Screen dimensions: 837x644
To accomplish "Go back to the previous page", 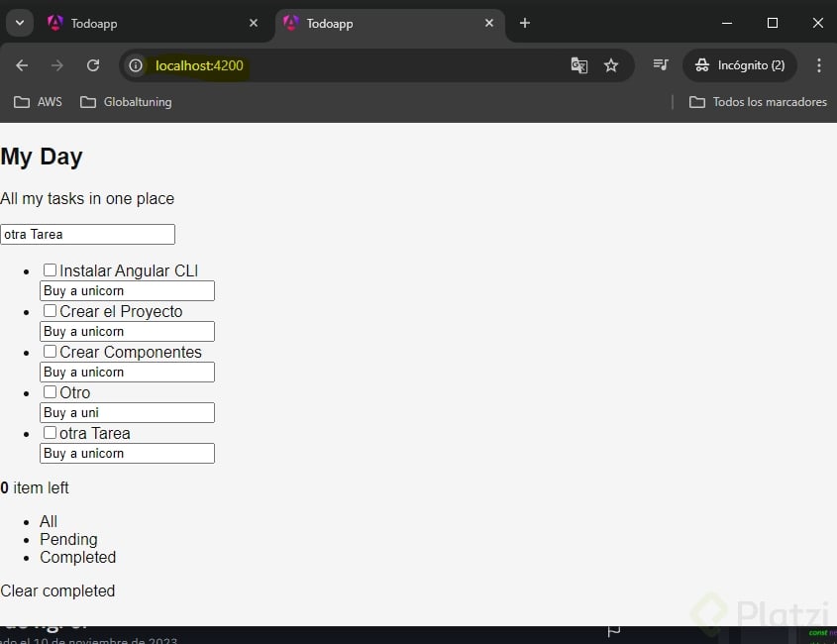I will point(22,65).
